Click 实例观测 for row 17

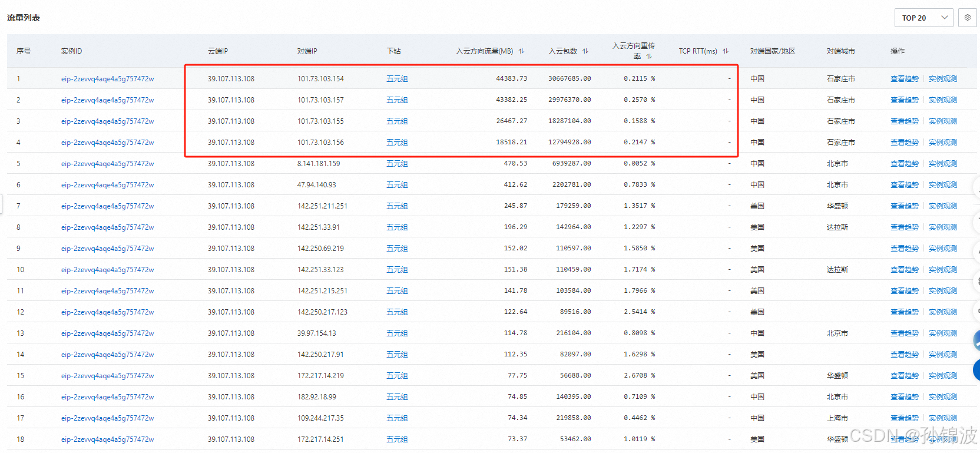(x=943, y=418)
